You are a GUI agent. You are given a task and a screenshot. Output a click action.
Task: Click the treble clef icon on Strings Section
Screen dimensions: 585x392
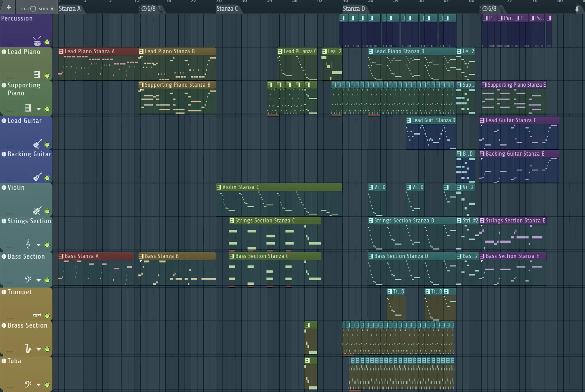28,244
